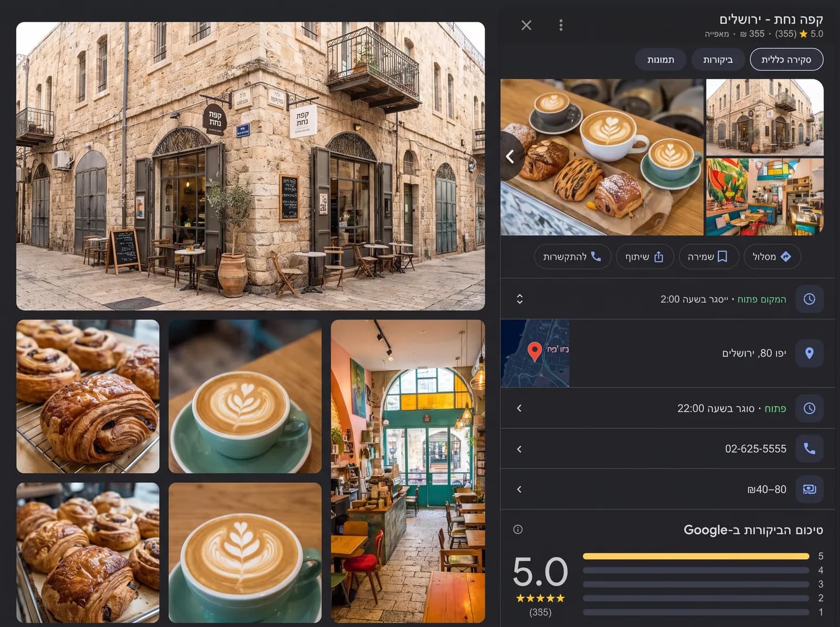
Task: Open the bottom-left croissants tray photo
Action: tap(88, 552)
